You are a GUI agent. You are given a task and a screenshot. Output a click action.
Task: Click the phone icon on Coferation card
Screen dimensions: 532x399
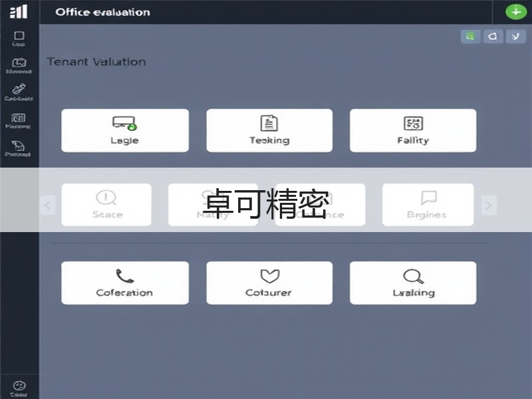[124, 276]
